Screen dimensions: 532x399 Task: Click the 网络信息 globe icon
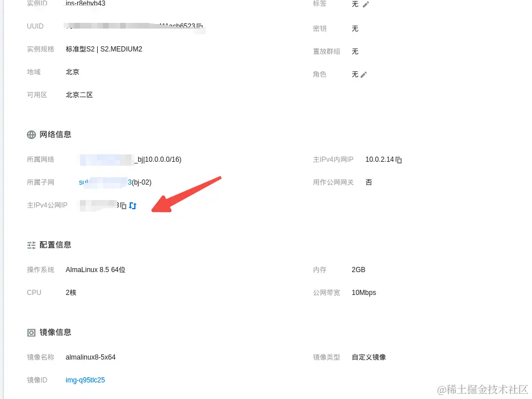31,135
